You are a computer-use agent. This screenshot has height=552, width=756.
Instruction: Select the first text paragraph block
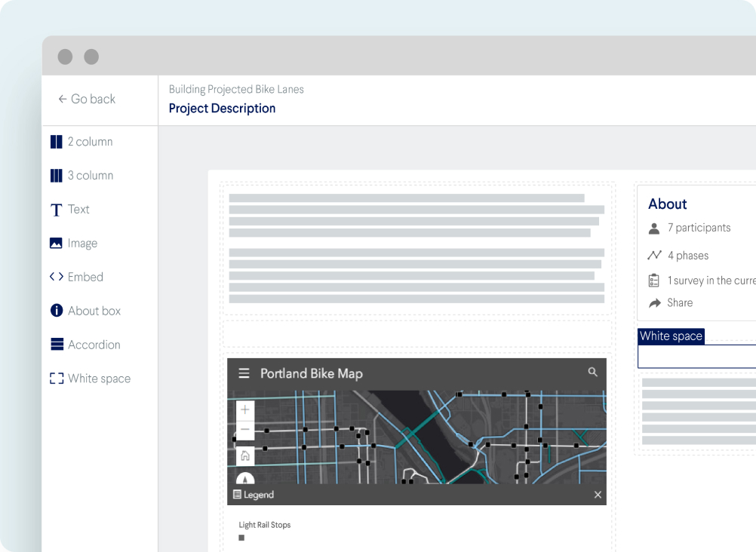[416, 216]
